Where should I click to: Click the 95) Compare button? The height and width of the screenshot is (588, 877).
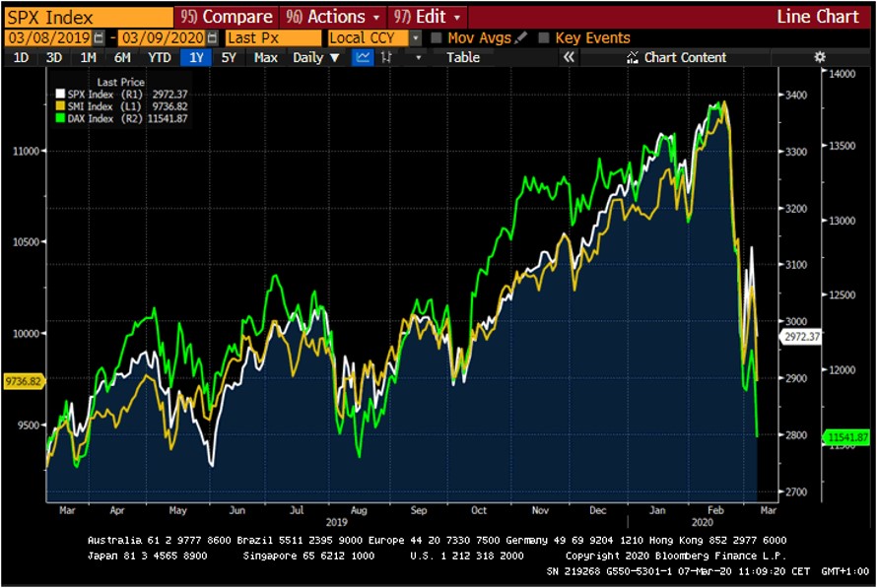(227, 17)
